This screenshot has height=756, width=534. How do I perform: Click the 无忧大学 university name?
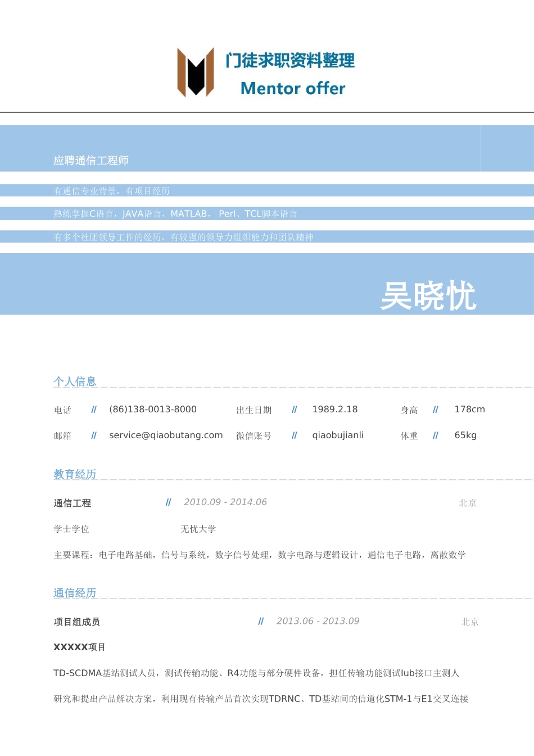(198, 529)
